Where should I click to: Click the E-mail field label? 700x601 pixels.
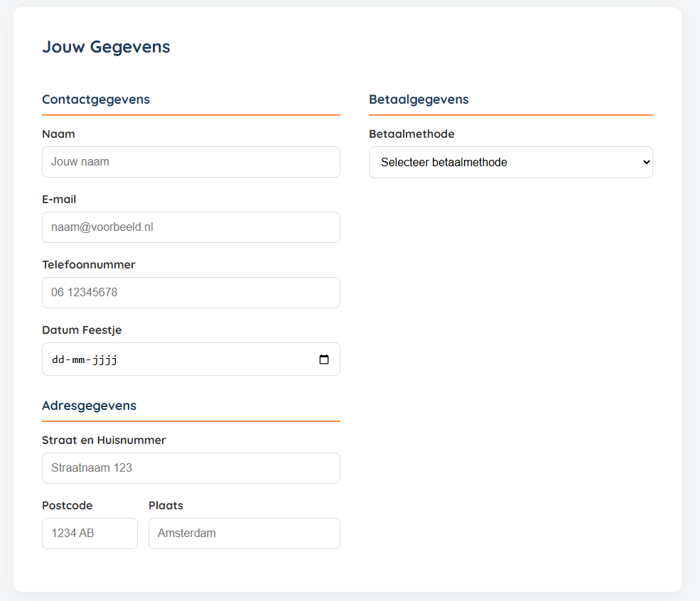tap(59, 200)
